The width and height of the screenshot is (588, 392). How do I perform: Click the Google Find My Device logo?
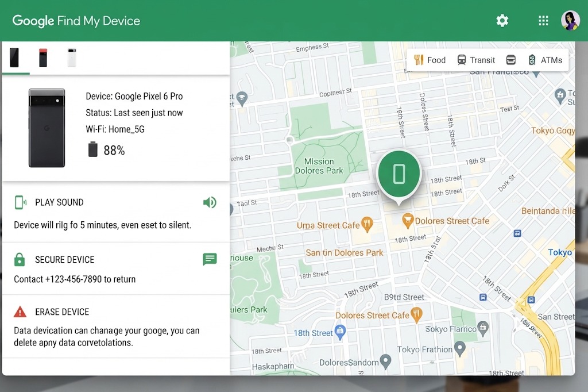[76, 21]
